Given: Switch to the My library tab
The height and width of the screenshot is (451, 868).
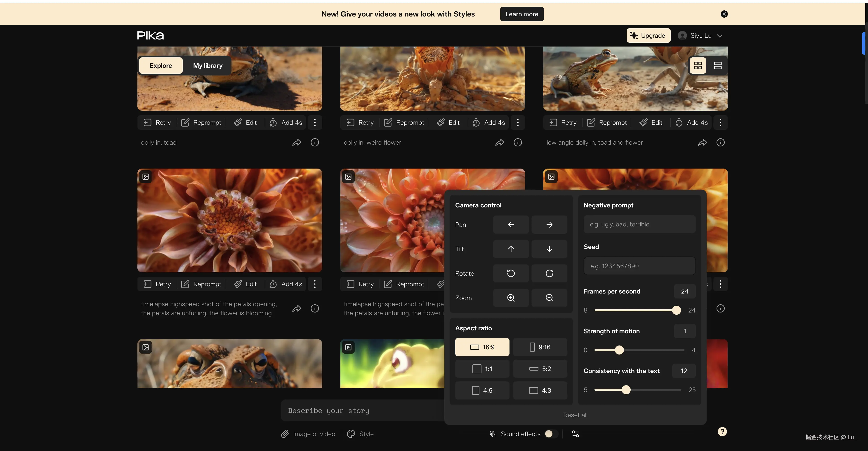Looking at the screenshot, I should coord(208,65).
